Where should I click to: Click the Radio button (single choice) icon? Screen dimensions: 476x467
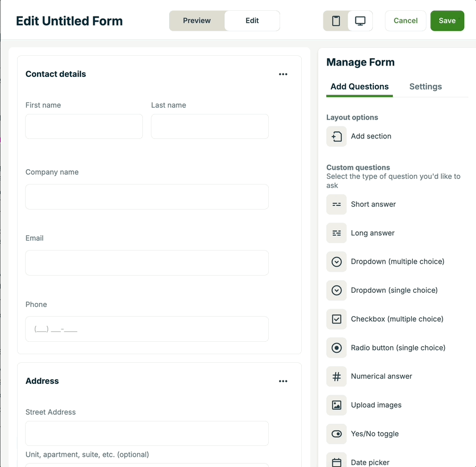click(x=337, y=347)
